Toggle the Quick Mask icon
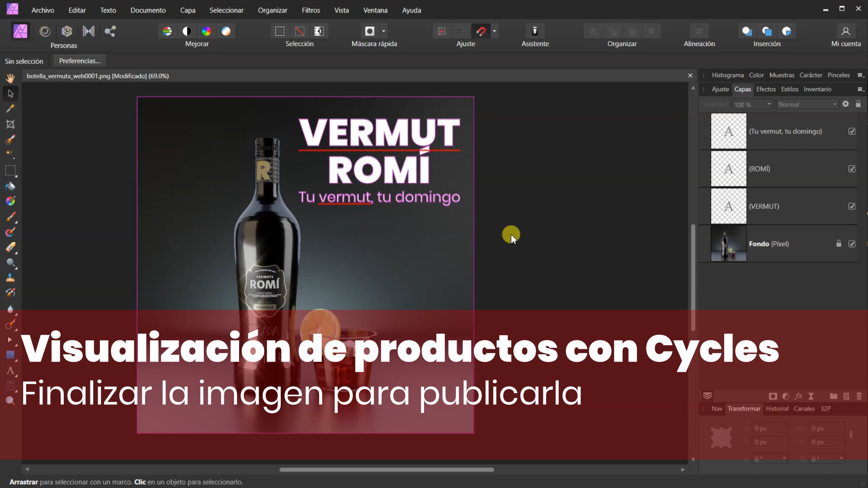868x488 pixels. pos(370,31)
